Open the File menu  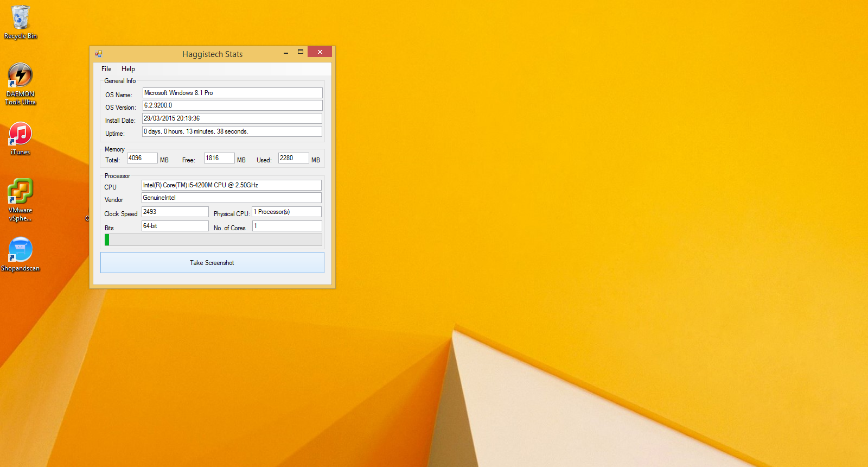click(106, 69)
